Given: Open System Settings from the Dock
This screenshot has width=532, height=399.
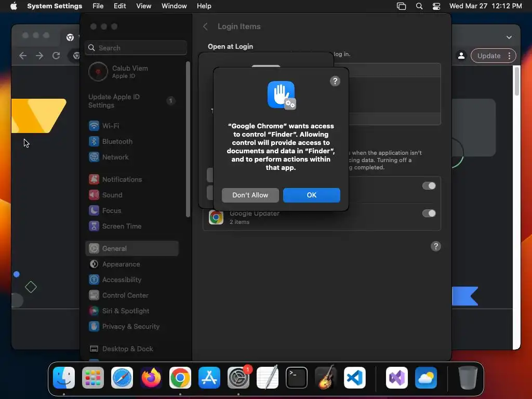Looking at the screenshot, I should coord(238,378).
